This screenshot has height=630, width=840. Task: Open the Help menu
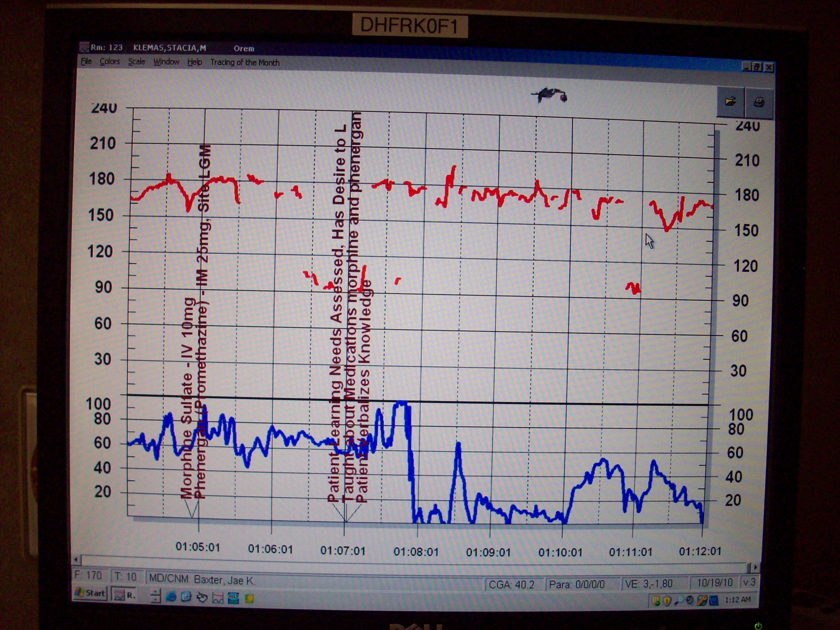(x=194, y=62)
